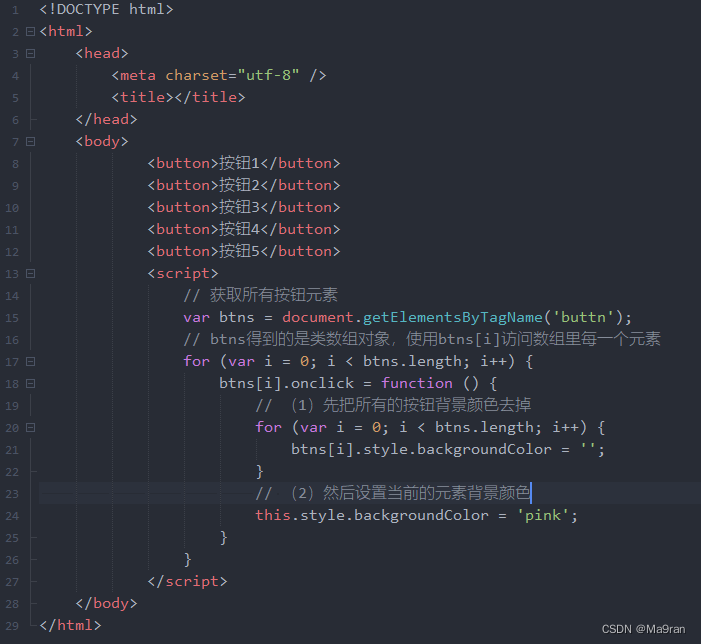Place cursor on <!DOCTYPE html> text
Image resolution: width=701 pixels, height=644 pixels.
tap(106, 9)
